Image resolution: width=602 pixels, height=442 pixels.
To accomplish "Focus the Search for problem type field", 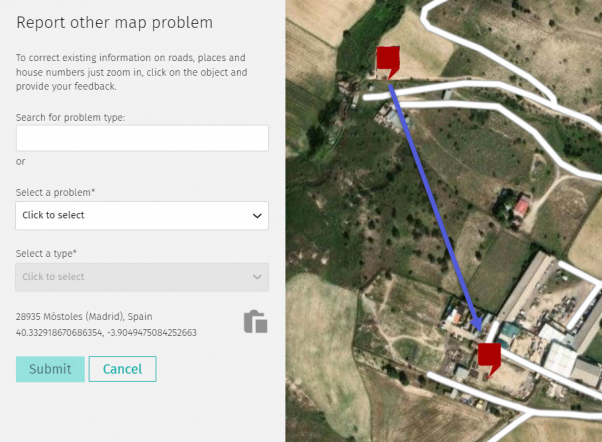I will 142,138.
